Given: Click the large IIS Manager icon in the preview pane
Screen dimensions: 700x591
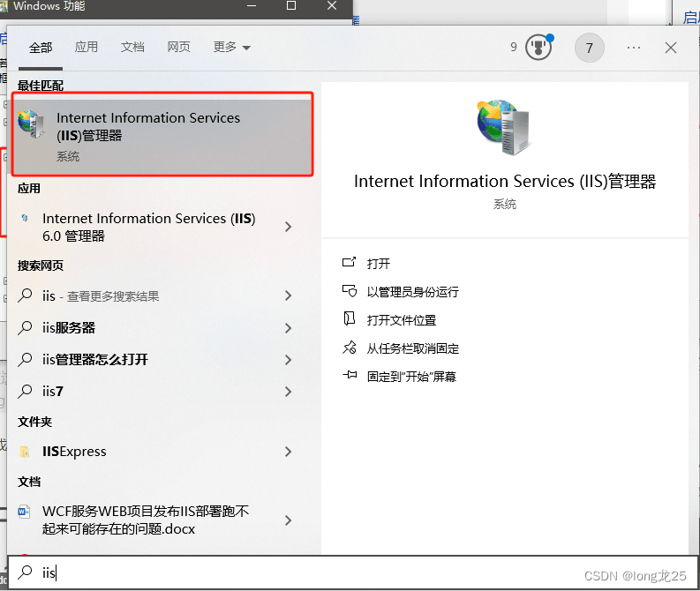Looking at the screenshot, I should [504, 128].
